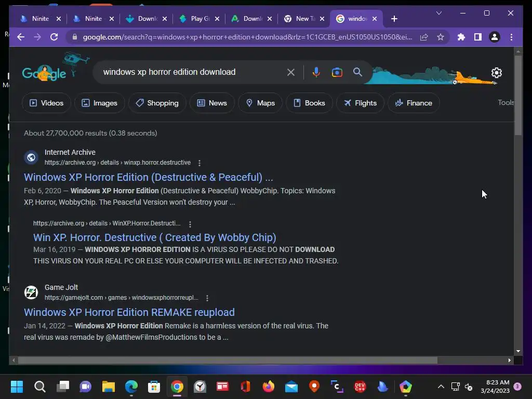Open the tab search dropdown chevron
532x399 pixels.
point(438,13)
